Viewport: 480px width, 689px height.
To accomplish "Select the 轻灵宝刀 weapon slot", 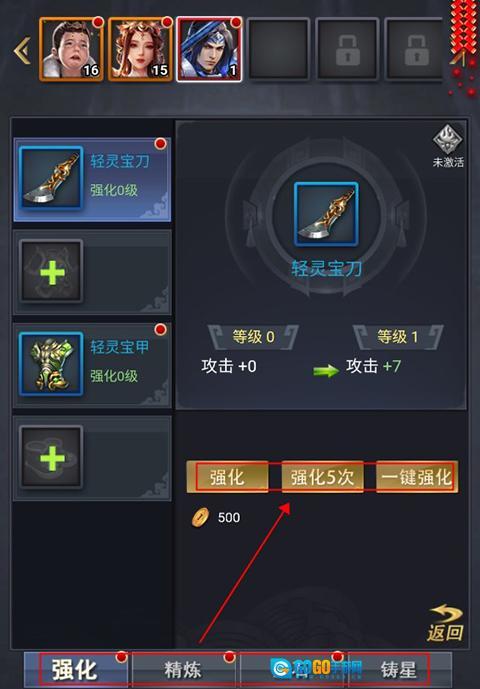I will click(x=92, y=179).
